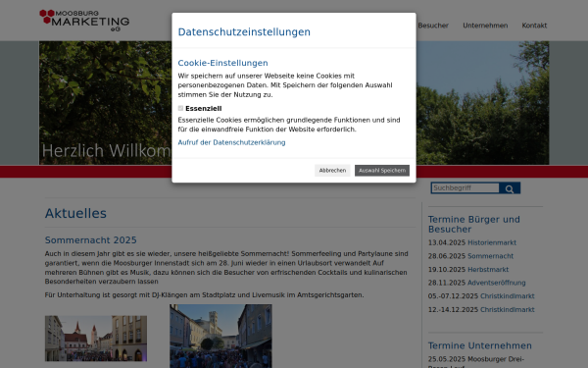This screenshot has width=588, height=368.
Task: Click into the Suchbegriff search field
Action: click(x=465, y=188)
